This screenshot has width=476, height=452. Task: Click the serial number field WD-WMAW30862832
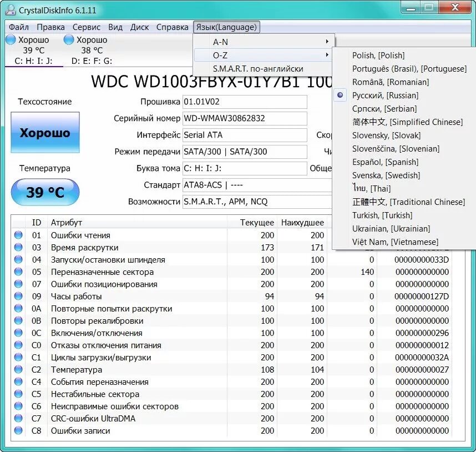pos(245,118)
